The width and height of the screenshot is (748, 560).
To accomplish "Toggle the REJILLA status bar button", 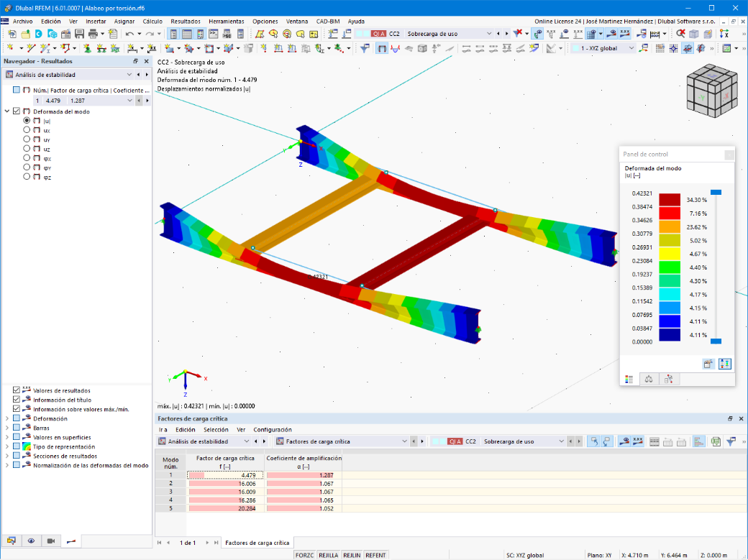I will (328, 555).
